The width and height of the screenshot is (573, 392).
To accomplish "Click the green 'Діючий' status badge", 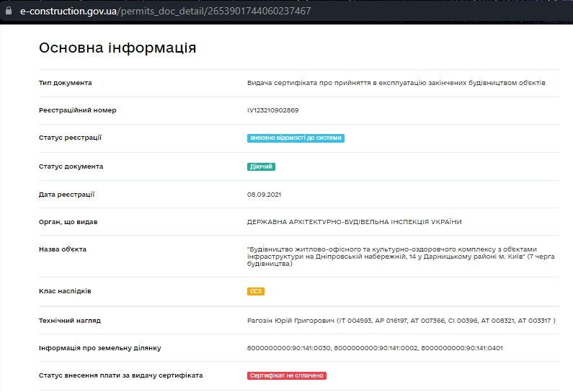I will point(261,166).
